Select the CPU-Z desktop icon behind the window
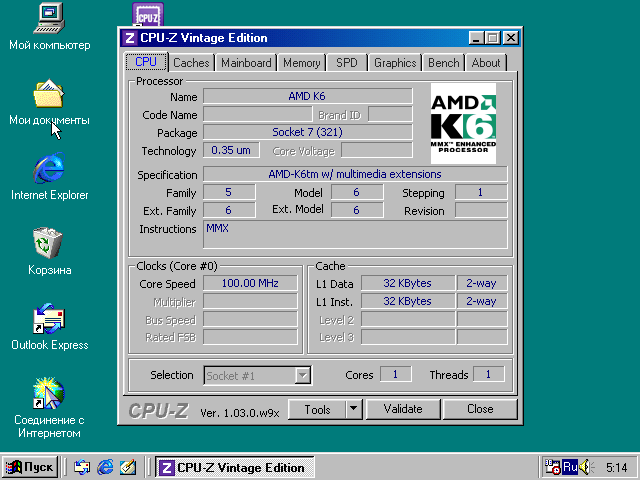The image size is (640, 480). pos(148,15)
